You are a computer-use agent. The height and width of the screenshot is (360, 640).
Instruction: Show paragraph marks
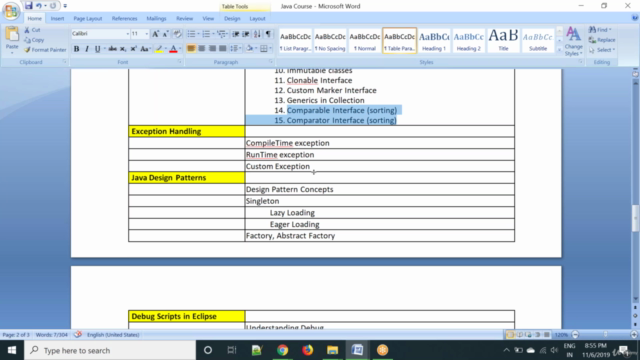coord(268,34)
